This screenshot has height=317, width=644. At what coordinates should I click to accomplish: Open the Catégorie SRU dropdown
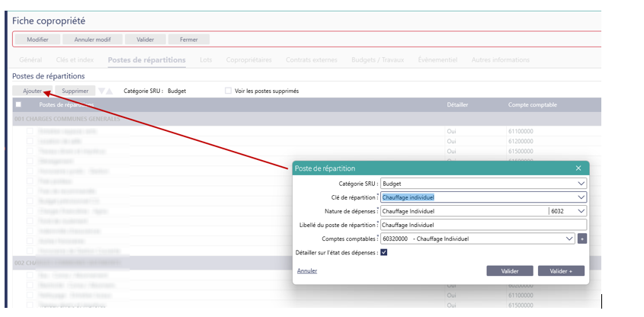(x=482, y=184)
